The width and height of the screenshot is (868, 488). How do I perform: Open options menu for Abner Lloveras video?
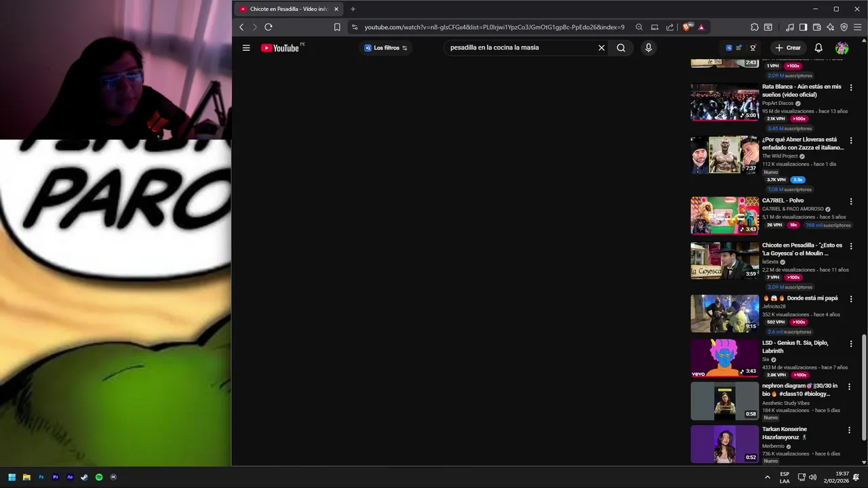(851, 140)
